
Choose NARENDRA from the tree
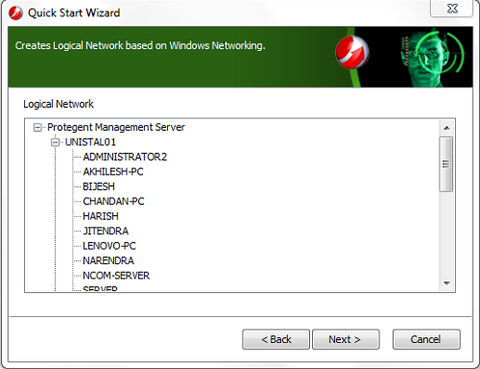108,260
